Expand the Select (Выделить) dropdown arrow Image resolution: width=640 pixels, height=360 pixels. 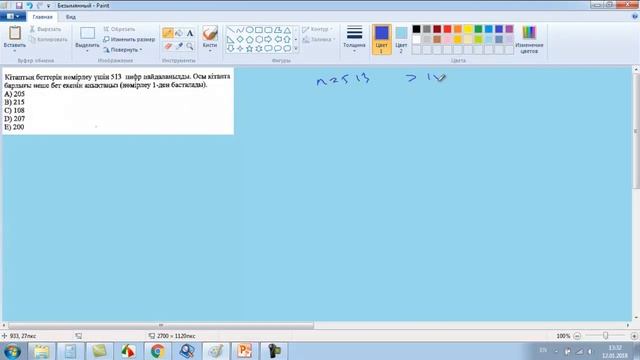[87, 51]
